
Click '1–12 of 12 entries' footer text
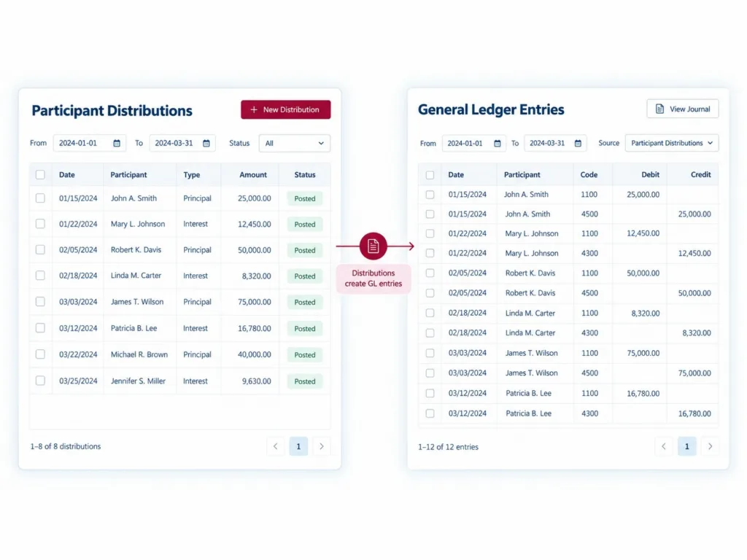pos(449,447)
